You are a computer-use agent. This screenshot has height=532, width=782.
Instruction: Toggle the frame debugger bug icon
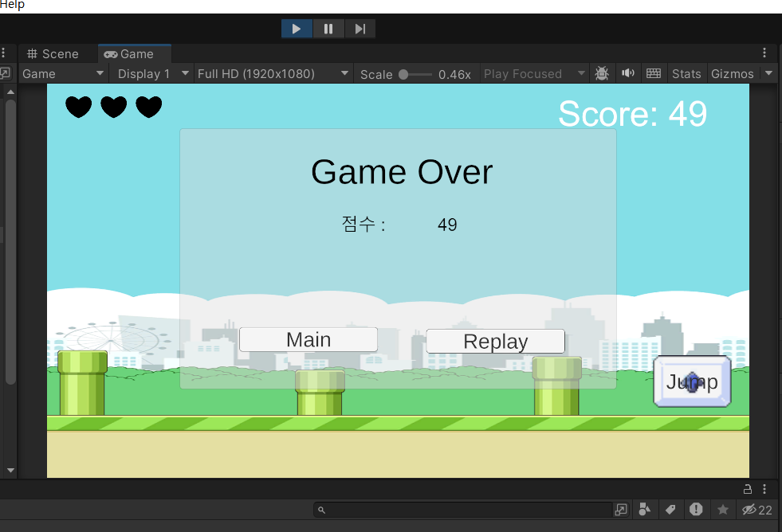coord(602,74)
